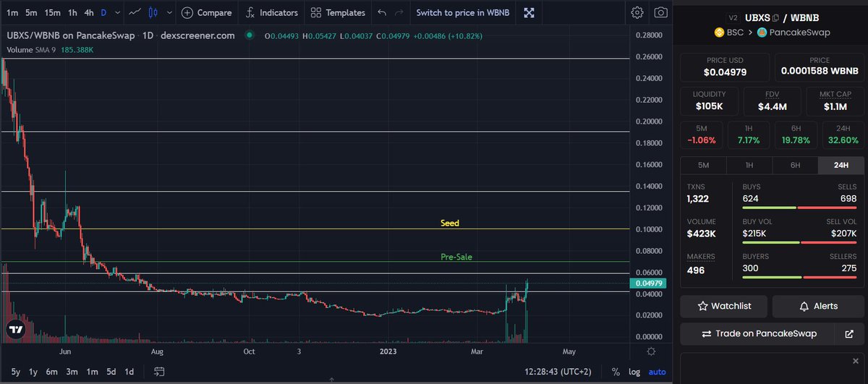Viewport: 868px width, 384px height.
Task: Set range to 1d
Action: (x=129, y=372)
